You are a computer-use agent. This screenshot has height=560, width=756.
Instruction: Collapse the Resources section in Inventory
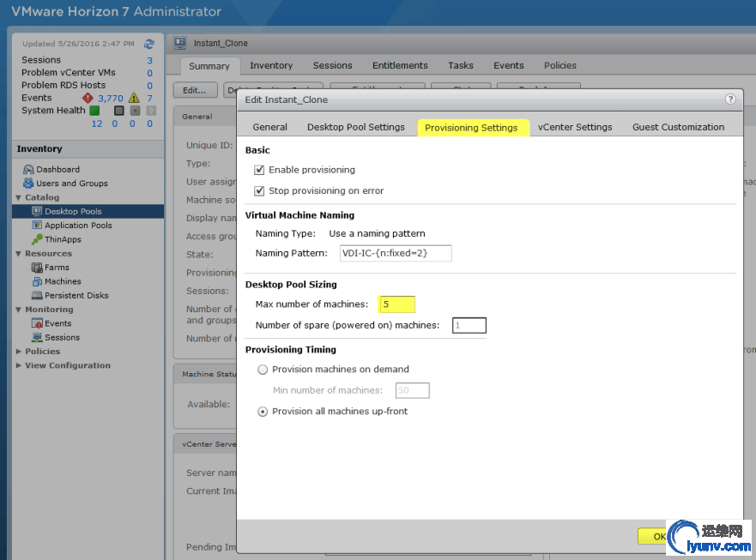pos(18,254)
